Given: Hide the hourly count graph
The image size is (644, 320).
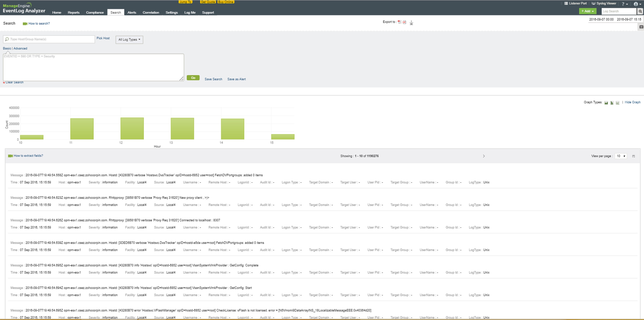Looking at the screenshot, I should click(x=633, y=102).
